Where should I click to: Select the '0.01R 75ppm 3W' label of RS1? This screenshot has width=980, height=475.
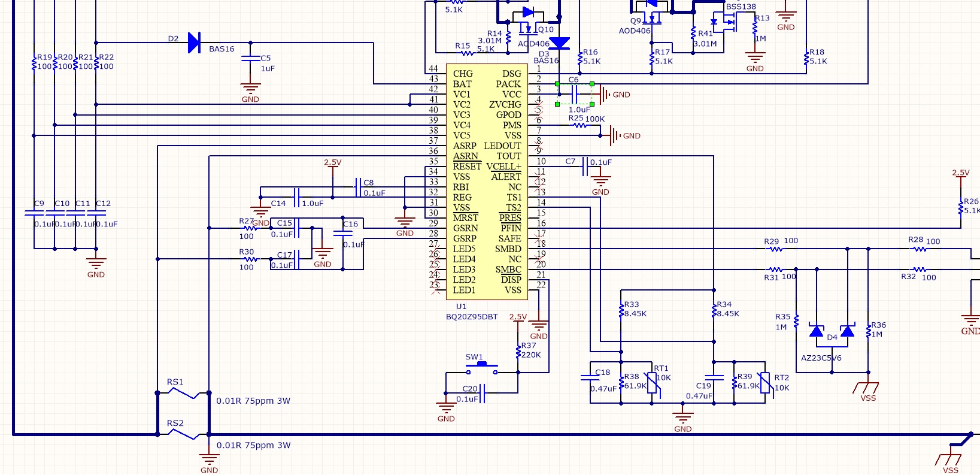click(x=253, y=401)
